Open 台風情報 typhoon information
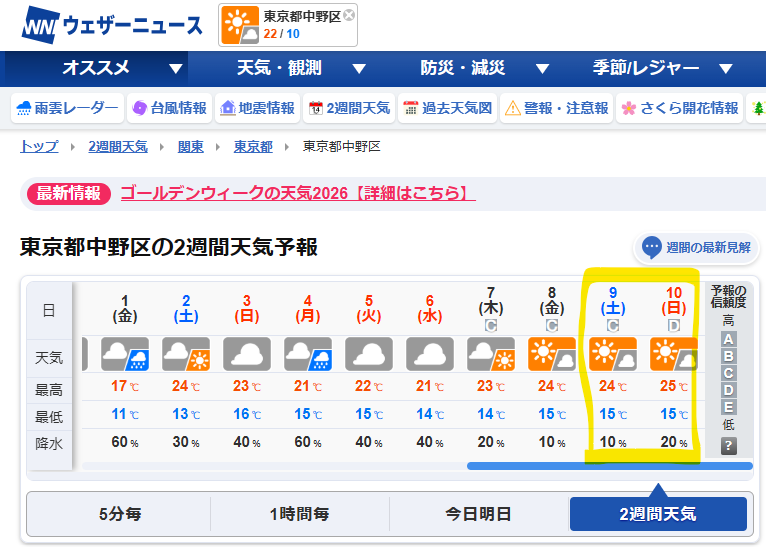 pos(170,108)
